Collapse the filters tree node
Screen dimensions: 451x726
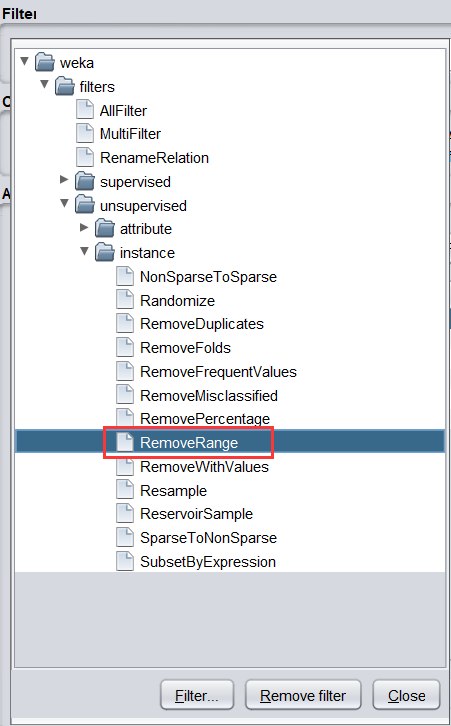[x=44, y=84]
